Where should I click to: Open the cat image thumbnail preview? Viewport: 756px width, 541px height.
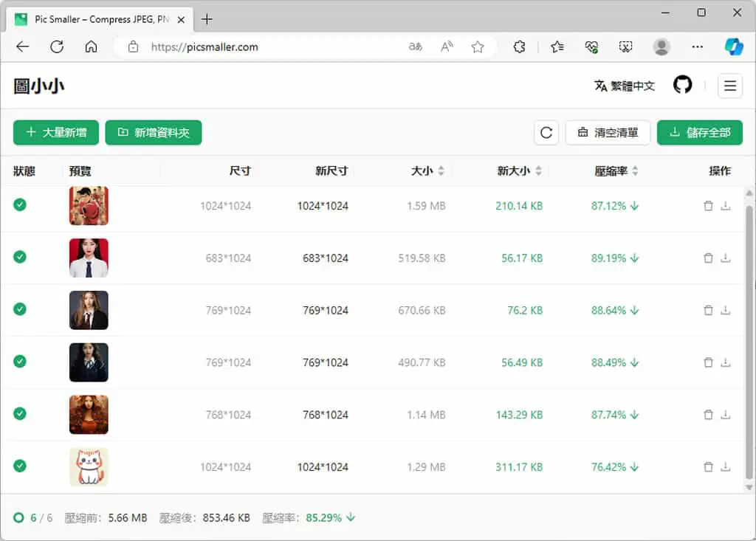coord(89,466)
